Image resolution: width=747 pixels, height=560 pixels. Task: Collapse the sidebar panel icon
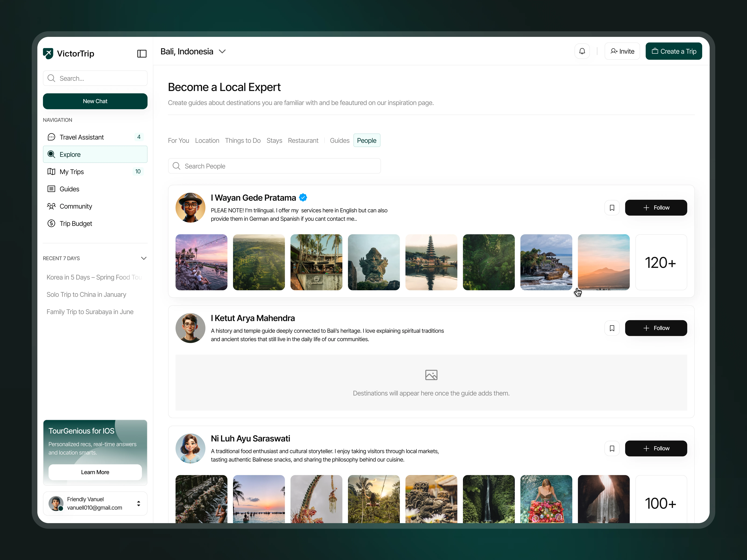(142, 54)
